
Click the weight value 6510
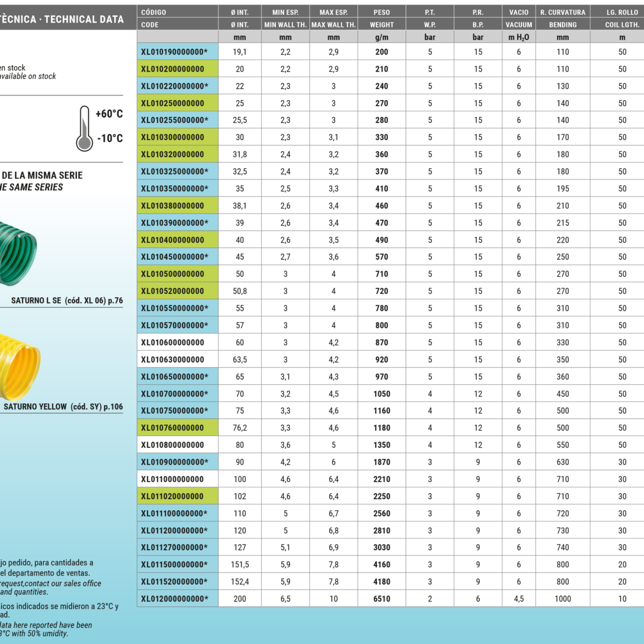coord(381,599)
